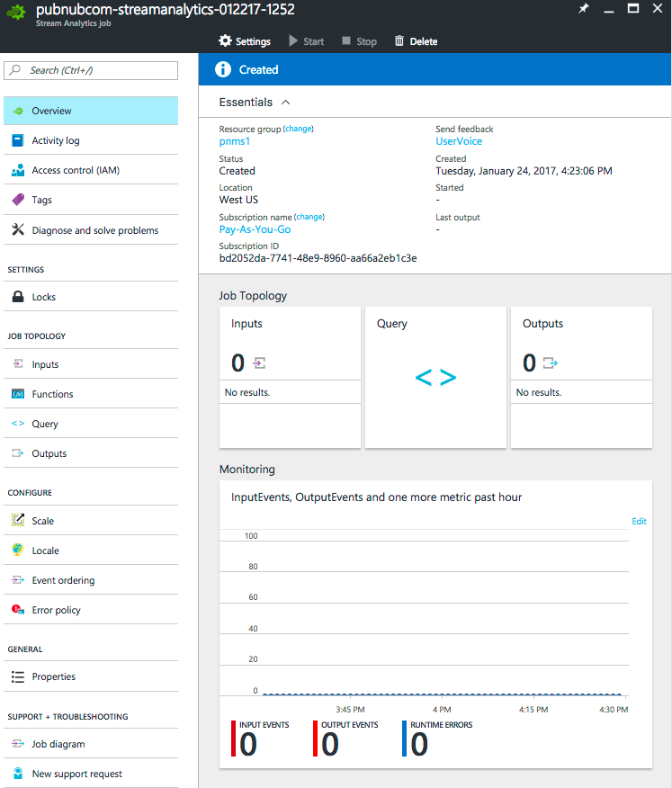Open Properties under General
Image resolution: width=672 pixels, height=788 pixels.
coord(91,677)
